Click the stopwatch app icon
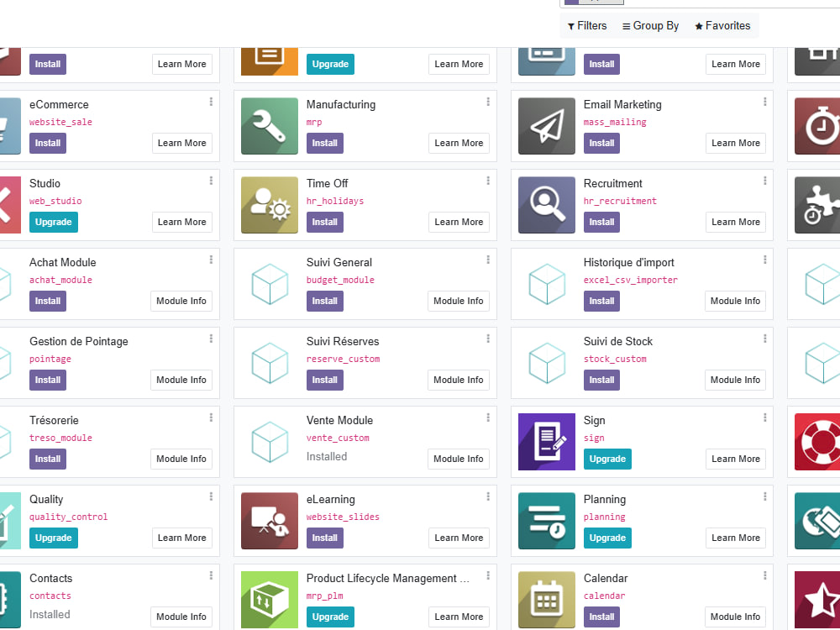The width and height of the screenshot is (840, 630). [x=817, y=126]
